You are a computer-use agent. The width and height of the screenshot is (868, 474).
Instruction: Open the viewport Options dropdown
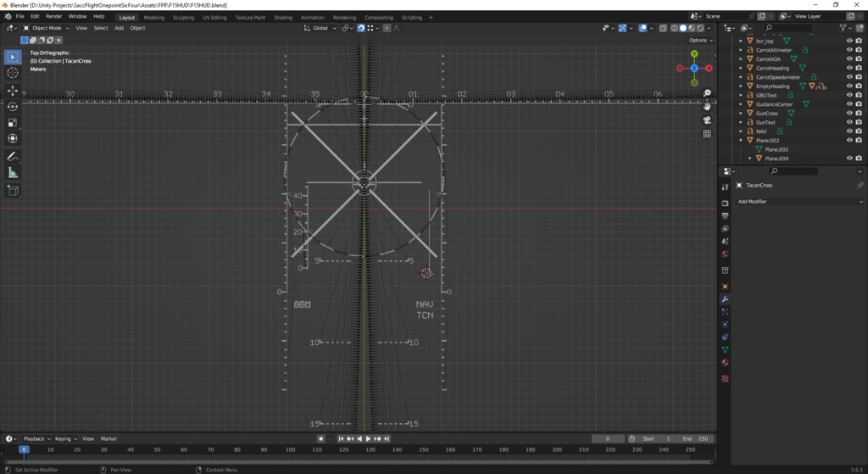[701, 41]
